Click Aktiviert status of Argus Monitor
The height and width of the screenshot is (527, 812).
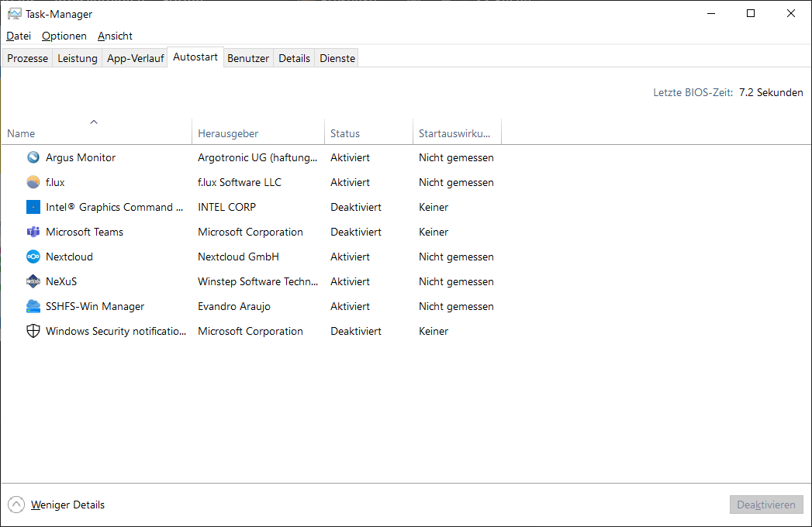[x=350, y=157]
